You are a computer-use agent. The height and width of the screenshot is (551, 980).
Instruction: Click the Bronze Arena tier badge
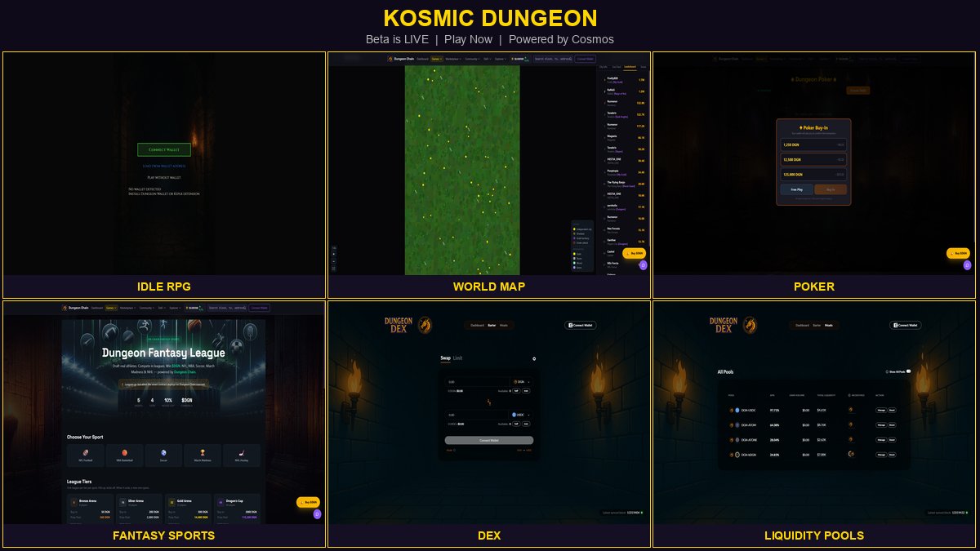74,502
